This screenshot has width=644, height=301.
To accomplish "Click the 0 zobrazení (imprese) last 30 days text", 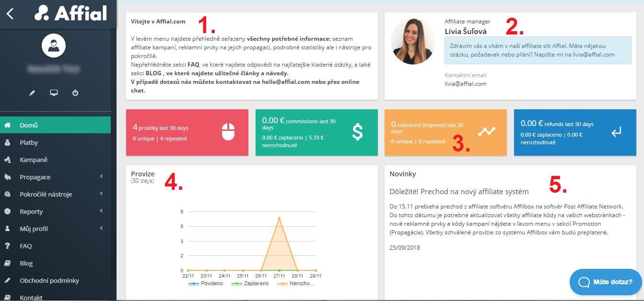I will tap(427, 127).
